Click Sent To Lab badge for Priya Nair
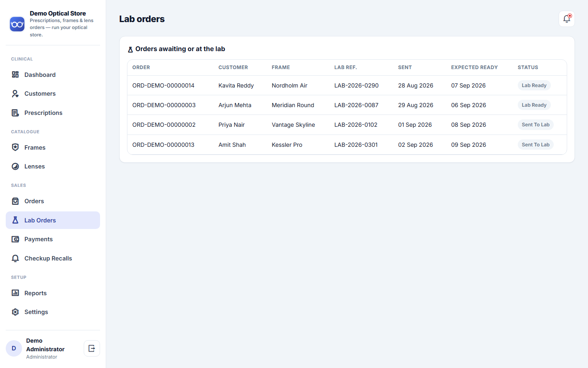This screenshot has width=588, height=368. tap(535, 125)
